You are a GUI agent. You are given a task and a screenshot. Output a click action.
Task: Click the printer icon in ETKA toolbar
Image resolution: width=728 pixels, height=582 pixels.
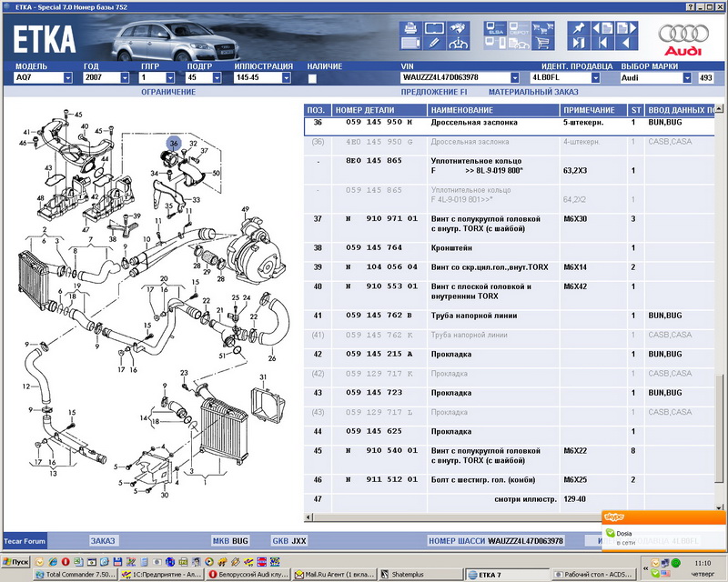tap(410, 28)
